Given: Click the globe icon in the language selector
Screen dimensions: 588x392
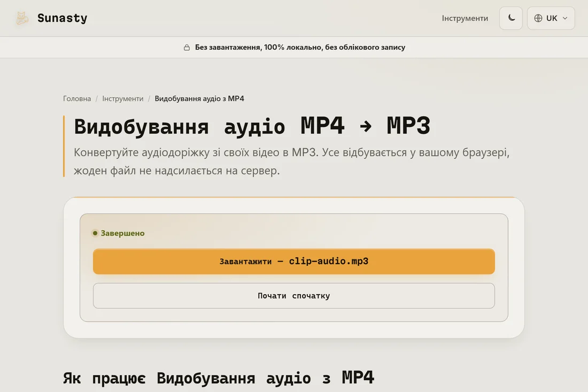Looking at the screenshot, I should 538,18.
